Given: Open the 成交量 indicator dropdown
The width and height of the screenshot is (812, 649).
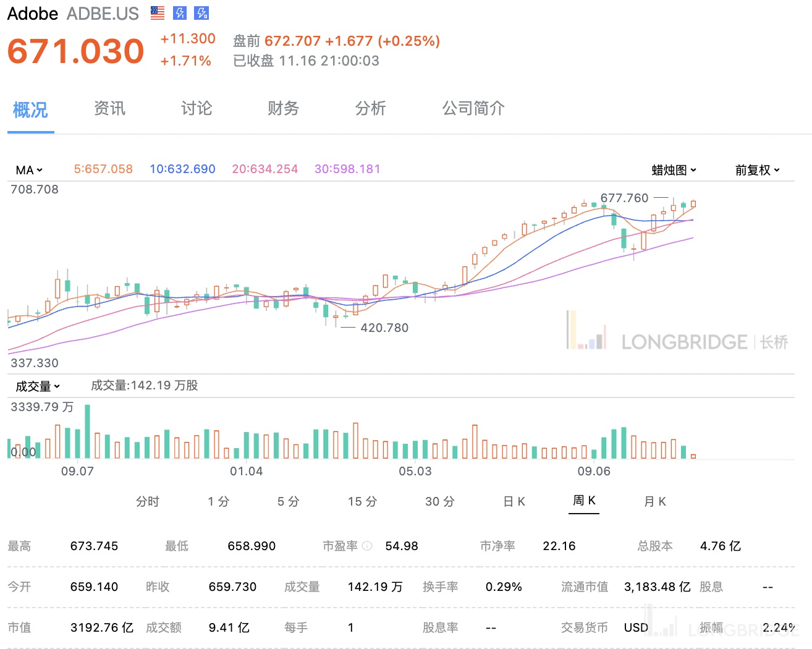Looking at the screenshot, I should (38, 386).
